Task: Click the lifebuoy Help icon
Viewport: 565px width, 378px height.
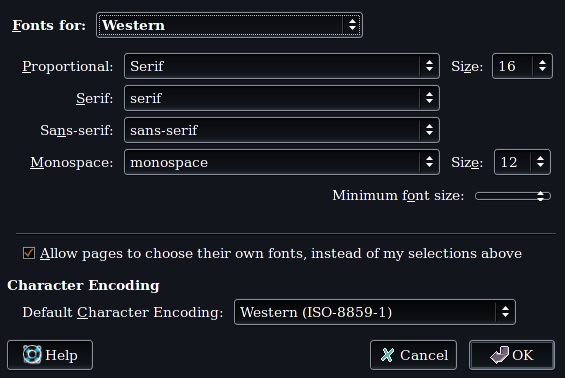Action: [32, 355]
